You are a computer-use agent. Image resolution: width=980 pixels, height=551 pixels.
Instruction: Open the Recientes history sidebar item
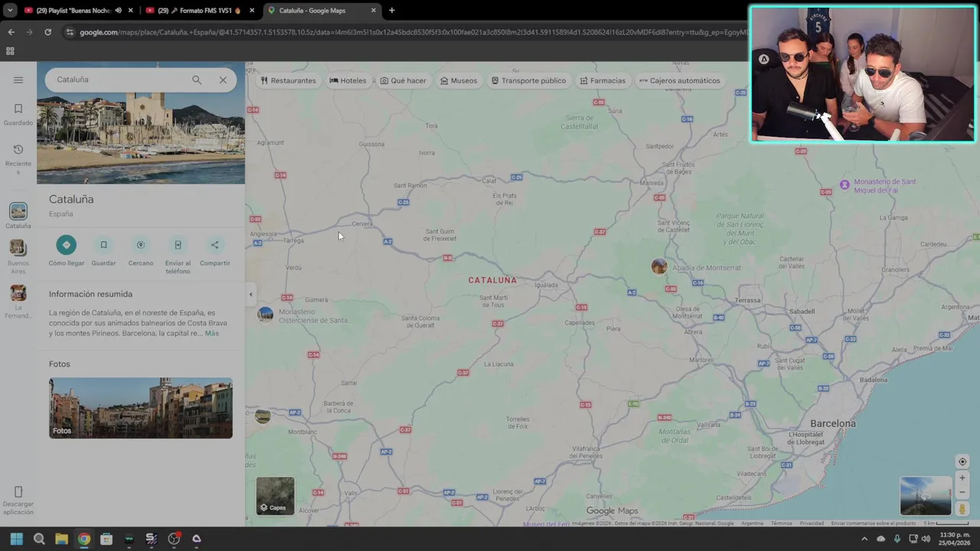(18, 159)
